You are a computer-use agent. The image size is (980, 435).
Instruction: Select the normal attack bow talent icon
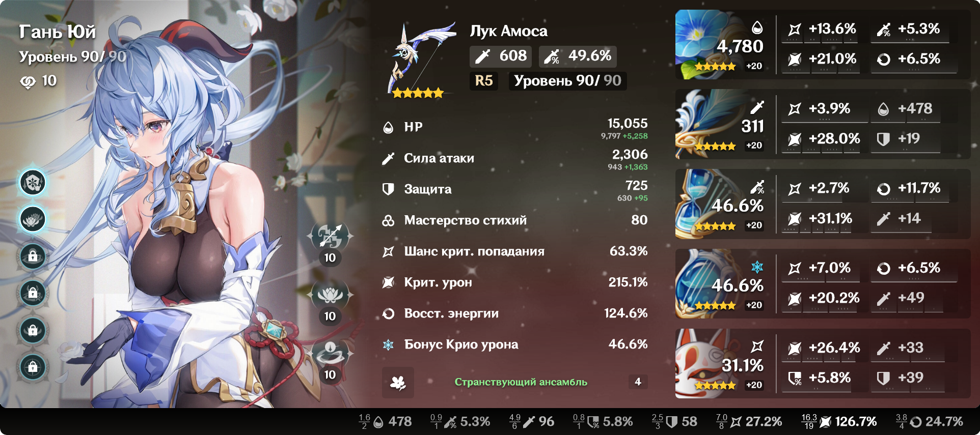point(330,236)
